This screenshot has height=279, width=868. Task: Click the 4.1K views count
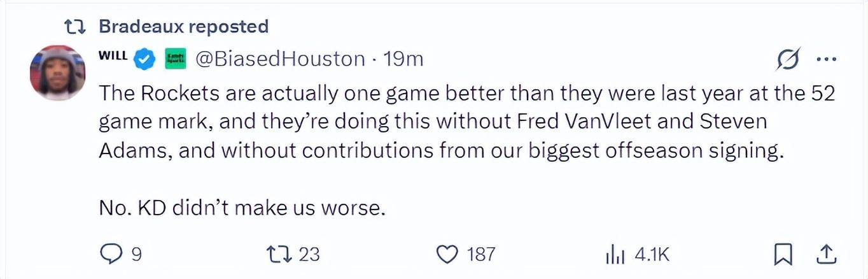coord(652,255)
